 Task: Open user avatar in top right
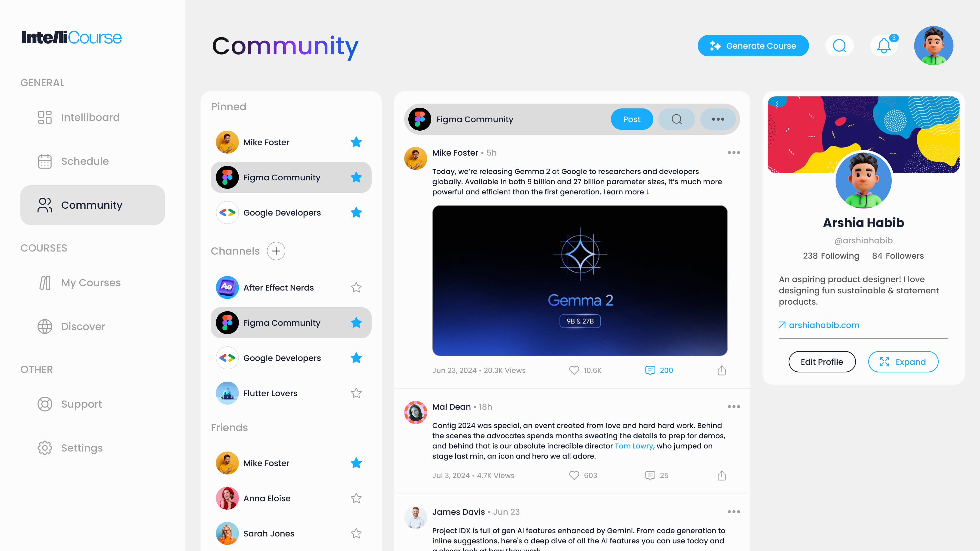click(x=934, y=46)
